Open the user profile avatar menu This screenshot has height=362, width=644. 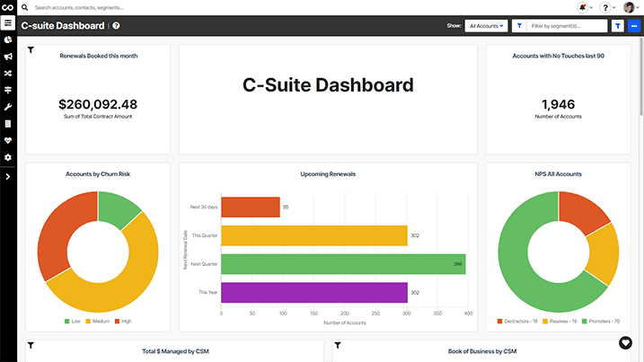pos(629,7)
